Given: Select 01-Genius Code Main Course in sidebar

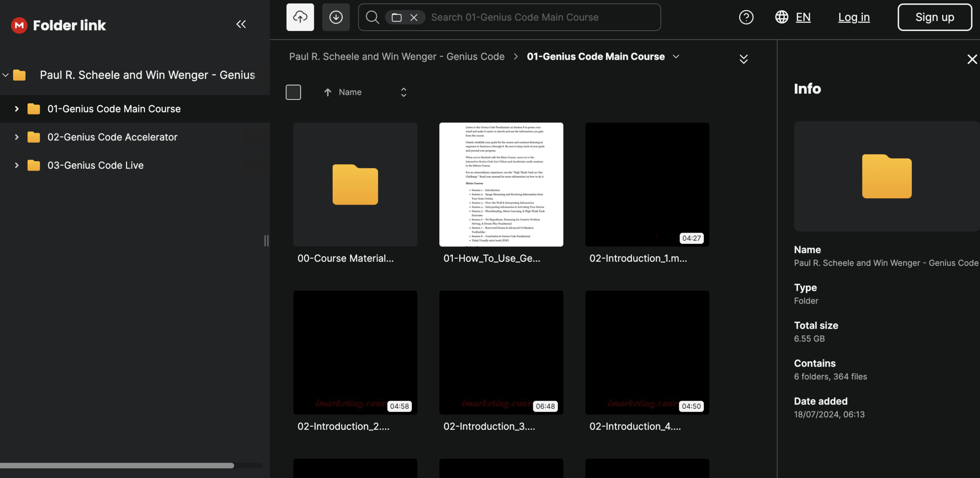Looking at the screenshot, I should click(114, 109).
